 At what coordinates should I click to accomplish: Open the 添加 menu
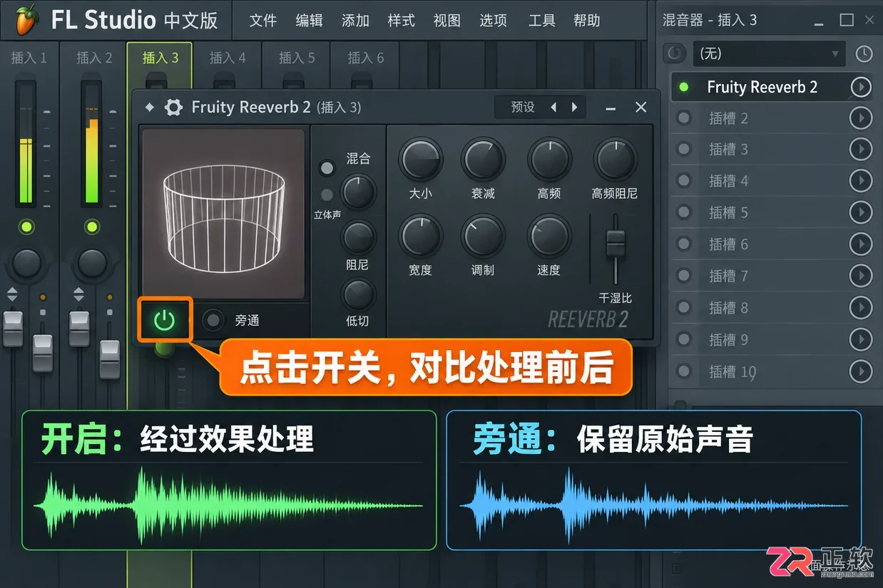point(355,21)
